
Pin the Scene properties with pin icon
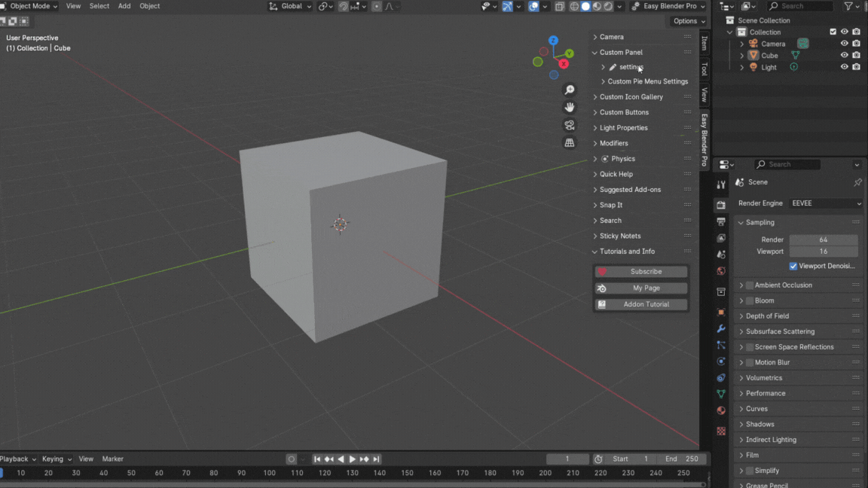(x=857, y=182)
